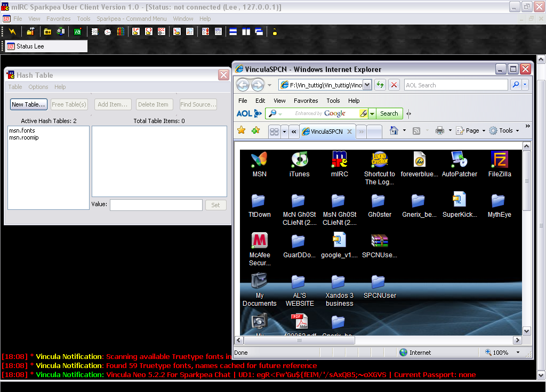Open the log files icon in mIRC toolbar
This screenshot has width=546, height=392.
click(x=190, y=31)
